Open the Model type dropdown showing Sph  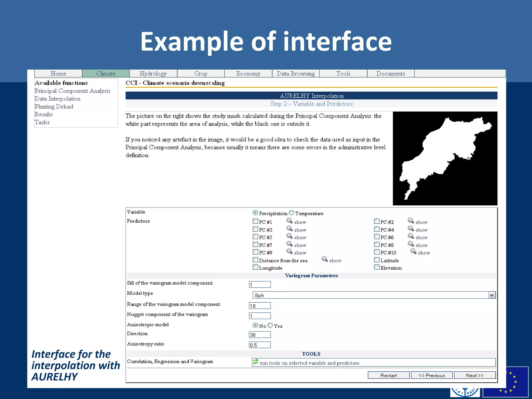pos(374,295)
